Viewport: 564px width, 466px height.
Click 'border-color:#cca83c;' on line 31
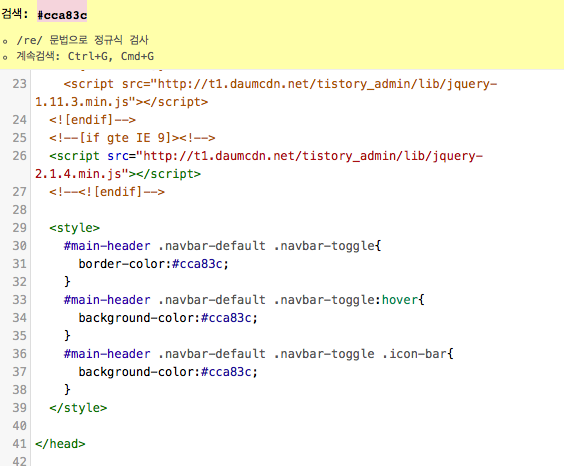click(154, 264)
